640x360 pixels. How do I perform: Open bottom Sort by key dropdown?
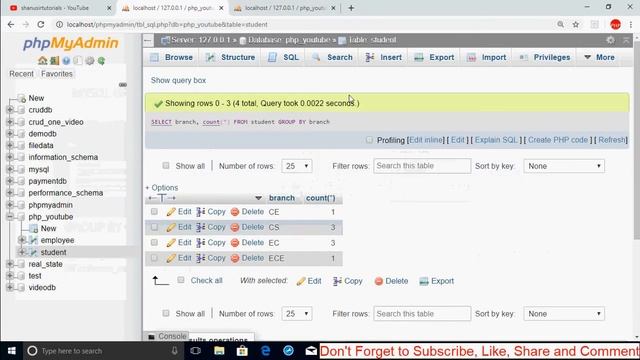[564, 314]
